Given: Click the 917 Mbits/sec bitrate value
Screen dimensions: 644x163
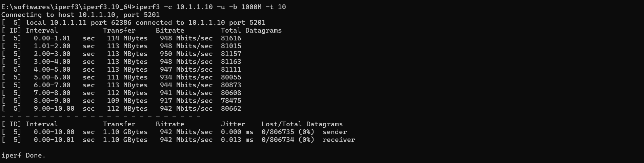Looking at the screenshot, I should 186,101.
